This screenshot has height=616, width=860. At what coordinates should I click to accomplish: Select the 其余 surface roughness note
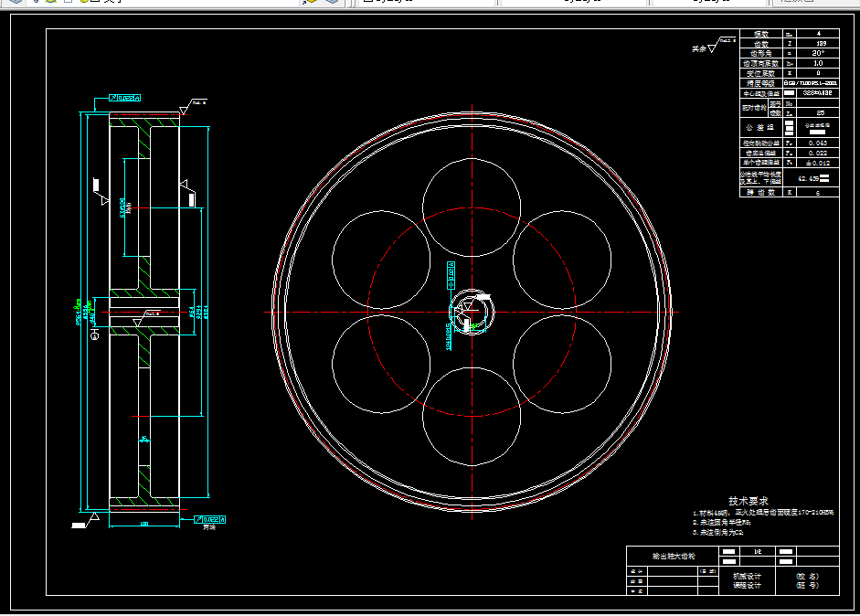point(699,48)
